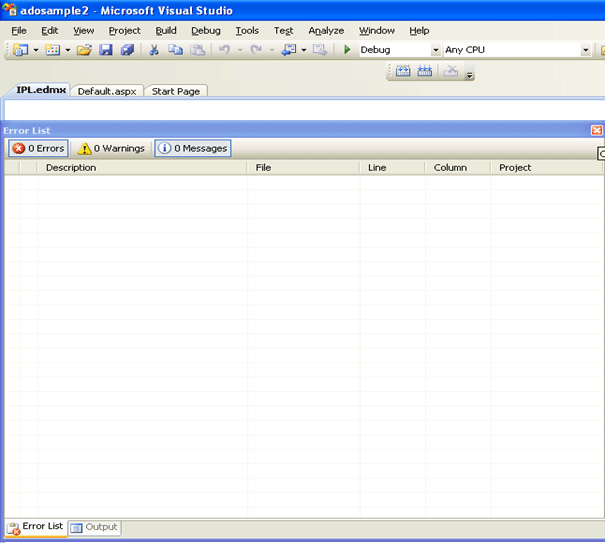Open the Undo history dropdown arrow
Screen dimensions: 605x543
240,50
